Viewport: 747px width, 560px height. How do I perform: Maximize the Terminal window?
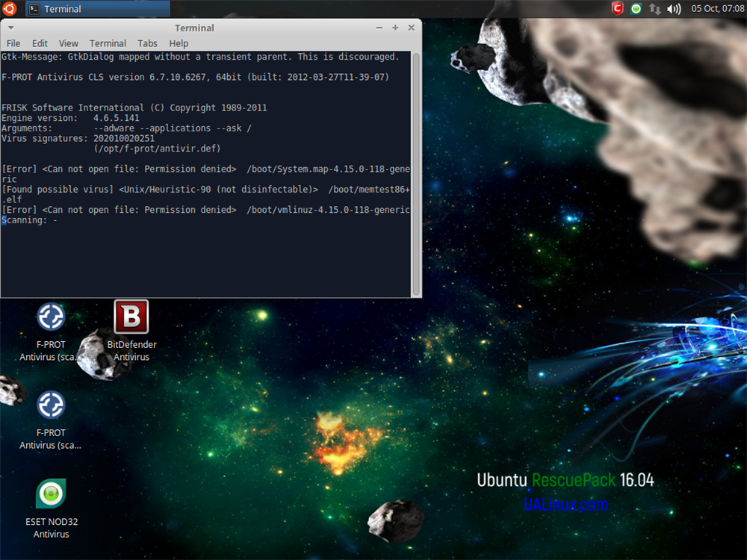(395, 28)
